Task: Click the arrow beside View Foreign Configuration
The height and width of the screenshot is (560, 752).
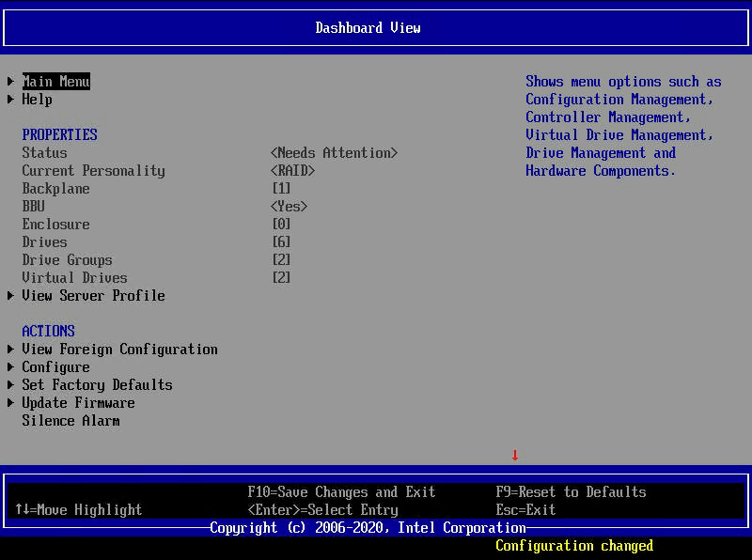Action: click(10, 349)
